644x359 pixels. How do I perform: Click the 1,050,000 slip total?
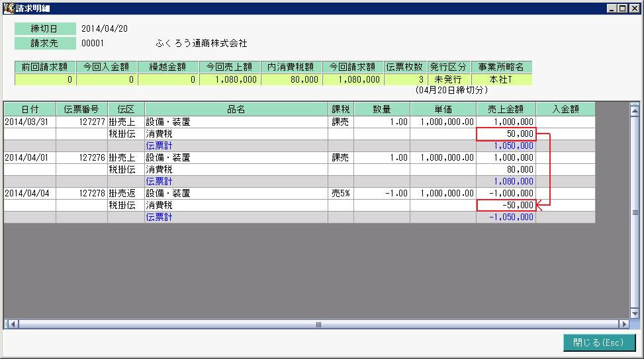pos(506,145)
